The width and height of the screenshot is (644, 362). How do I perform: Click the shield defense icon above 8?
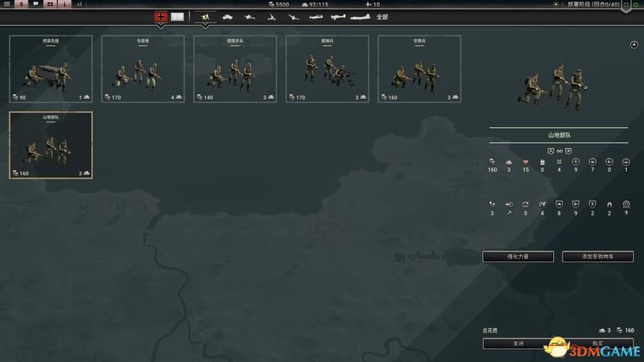(559, 204)
